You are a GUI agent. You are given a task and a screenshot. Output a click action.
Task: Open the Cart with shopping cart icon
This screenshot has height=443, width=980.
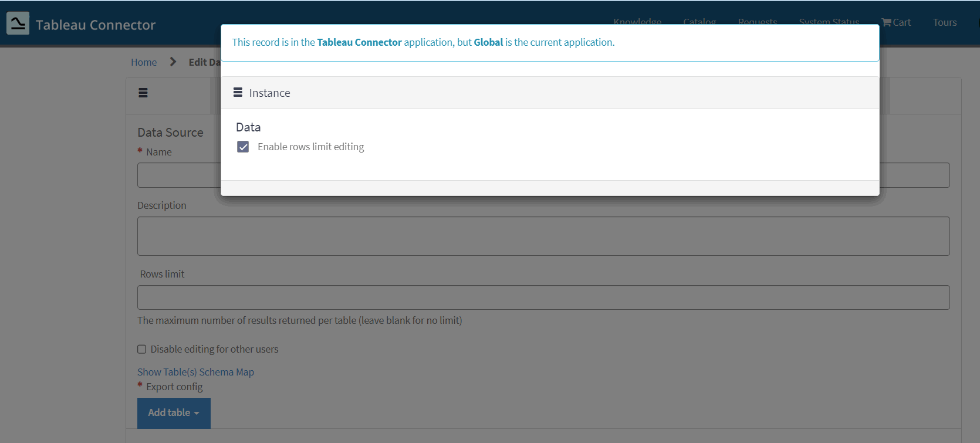(x=896, y=22)
